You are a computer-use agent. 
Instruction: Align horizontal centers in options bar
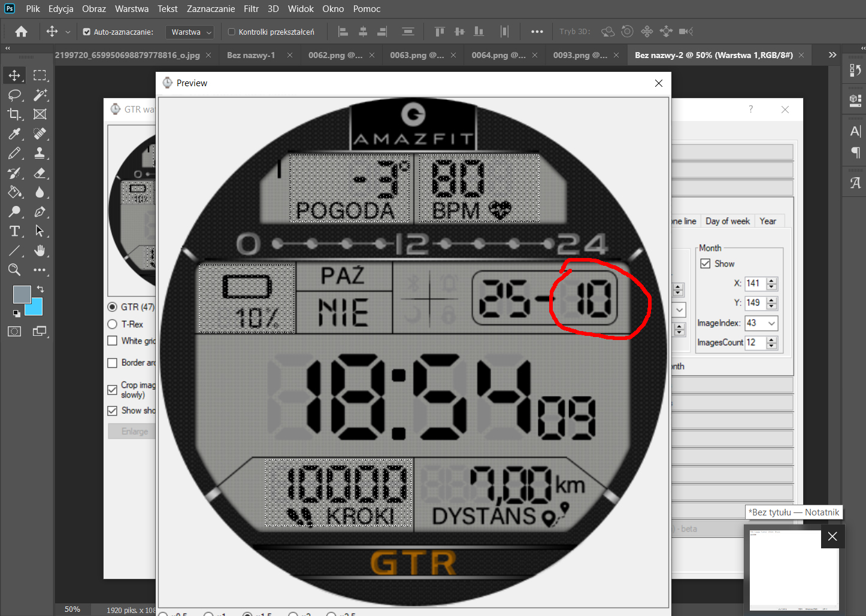[363, 32]
